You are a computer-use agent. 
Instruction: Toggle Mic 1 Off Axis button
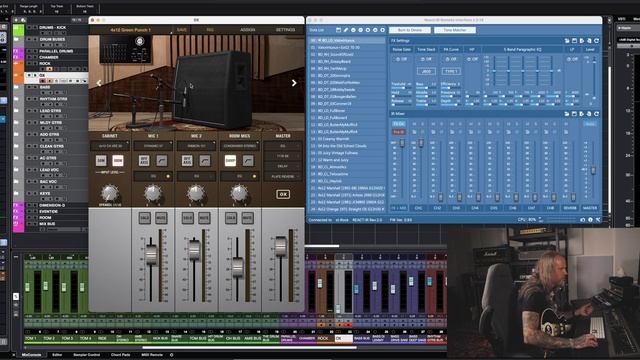(x=144, y=160)
